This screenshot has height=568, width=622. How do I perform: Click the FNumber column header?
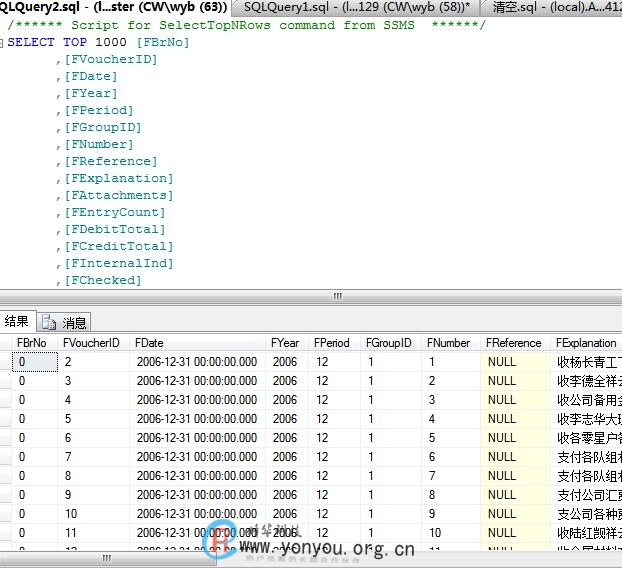pos(451,343)
